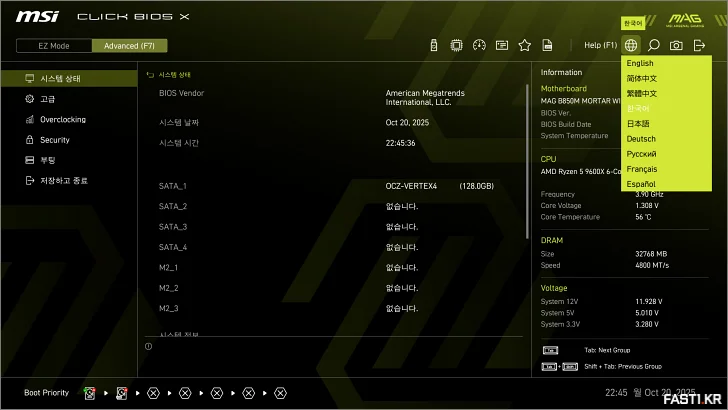The height and width of the screenshot is (410, 728).
Task: Open 저장하고 종료 sidebar menu
Action: click(69, 181)
